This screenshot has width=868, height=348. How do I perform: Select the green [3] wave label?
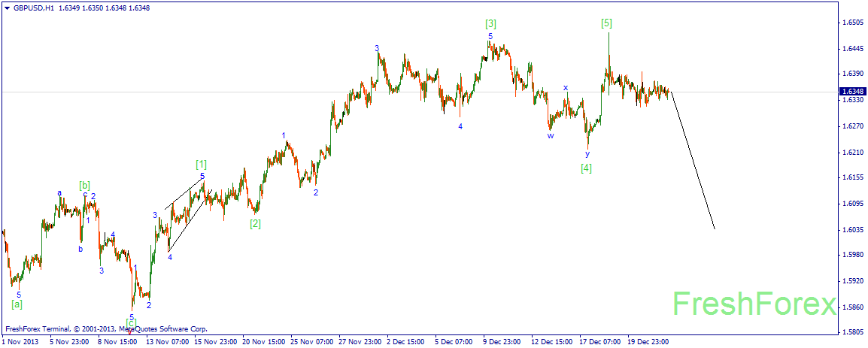490,24
